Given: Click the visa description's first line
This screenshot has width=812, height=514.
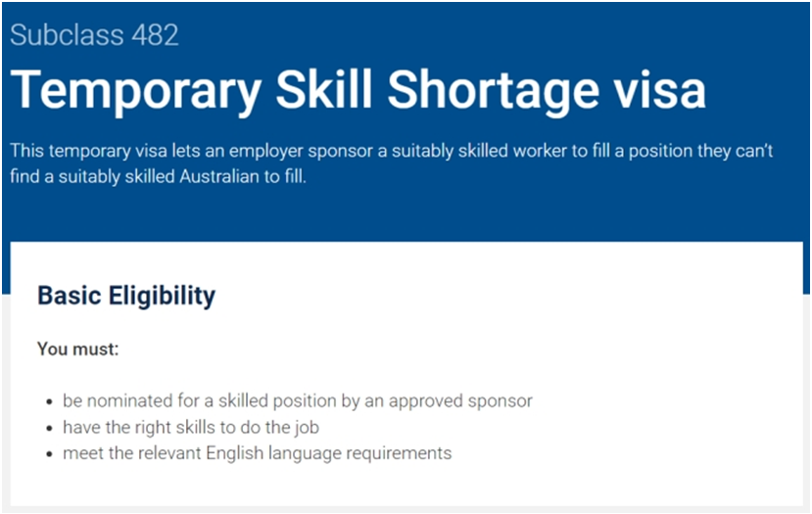Looking at the screenshot, I should point(392,151).
